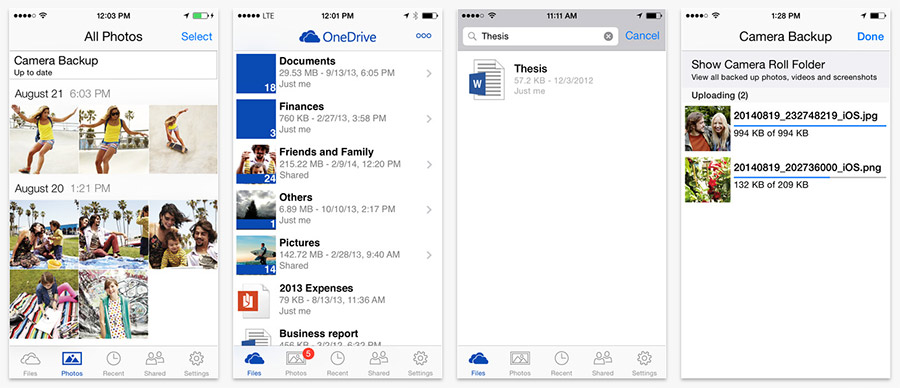Open Recent tab in OneDrive list screen
Screen dimensions: 900x388
click(338, 364)
